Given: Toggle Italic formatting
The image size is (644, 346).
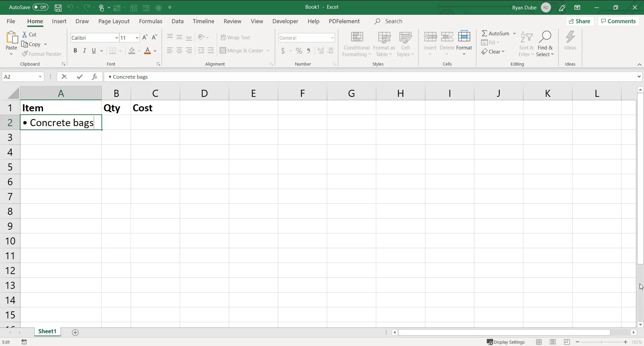Looking at the screenshot, I should pos(84,51).
